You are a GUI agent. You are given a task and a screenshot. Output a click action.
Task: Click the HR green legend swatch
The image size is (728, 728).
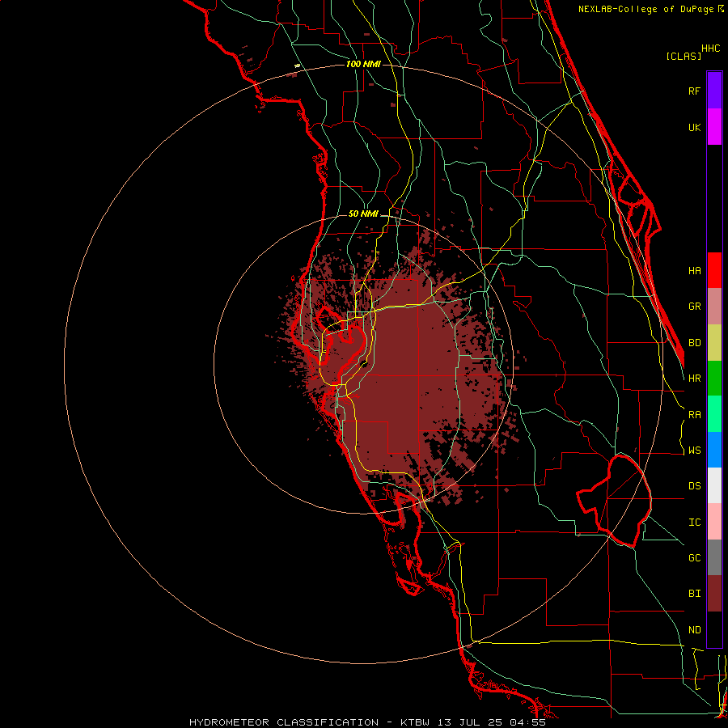[x=714, y=379]
